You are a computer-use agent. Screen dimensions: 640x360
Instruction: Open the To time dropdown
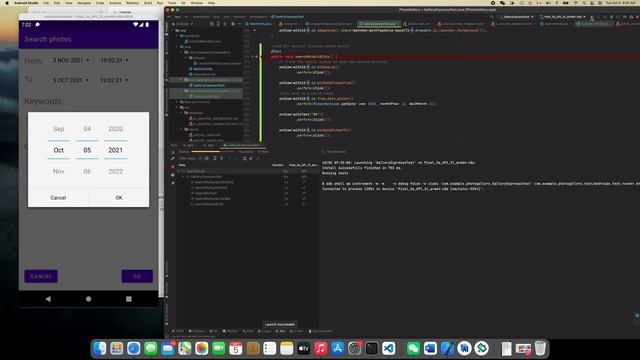click(114, 80)
